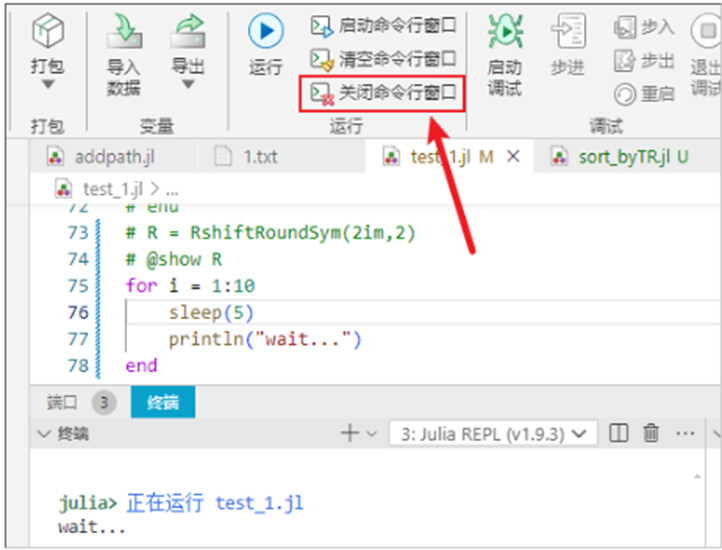Click the breadcrumb ellipsis after test_1.jl

click(x=172, y=189)
